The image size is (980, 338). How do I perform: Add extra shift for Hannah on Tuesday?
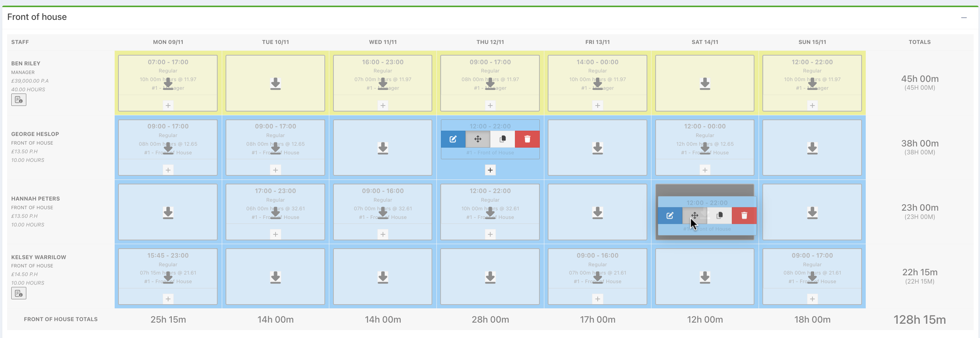point(276,234)
